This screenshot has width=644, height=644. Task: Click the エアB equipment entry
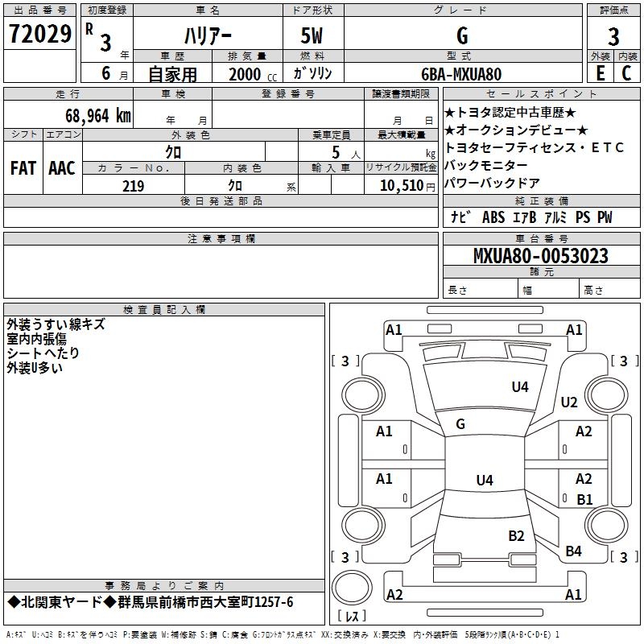(x=525, y=217)
